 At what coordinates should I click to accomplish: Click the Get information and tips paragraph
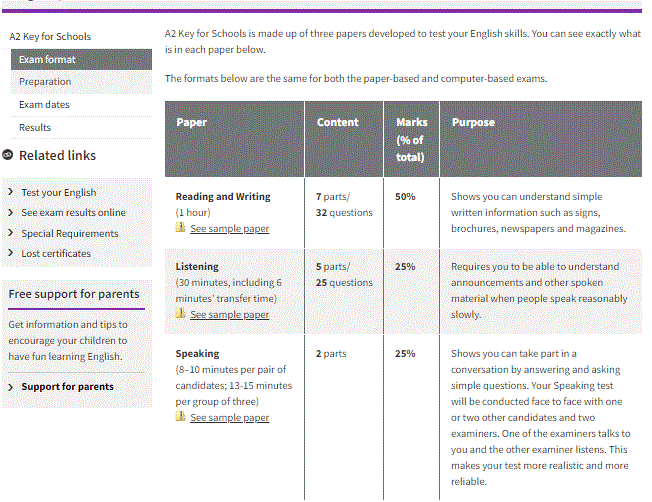click(68, 341)
